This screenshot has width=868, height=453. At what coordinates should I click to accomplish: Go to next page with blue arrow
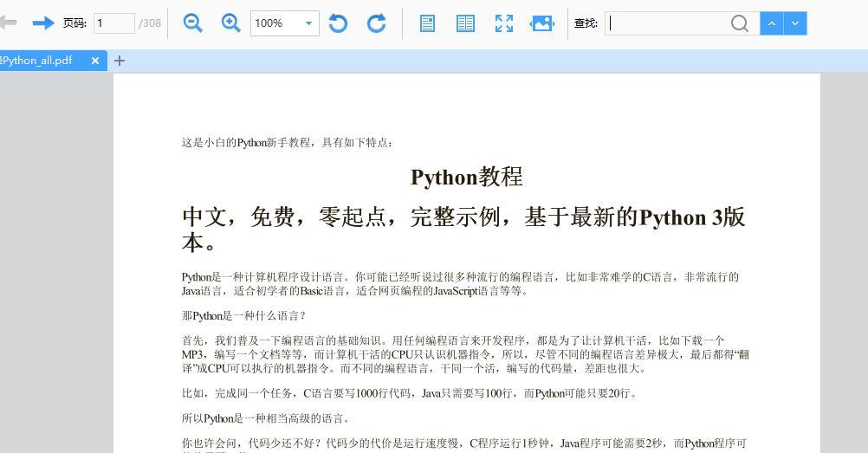[42, 23]
